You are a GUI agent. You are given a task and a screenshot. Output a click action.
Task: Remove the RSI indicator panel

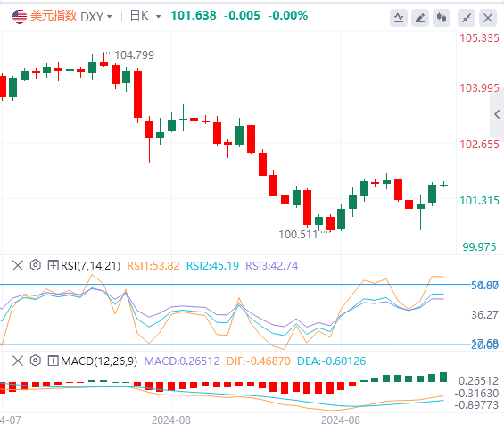pyautogui.click(x=18, y=265)
